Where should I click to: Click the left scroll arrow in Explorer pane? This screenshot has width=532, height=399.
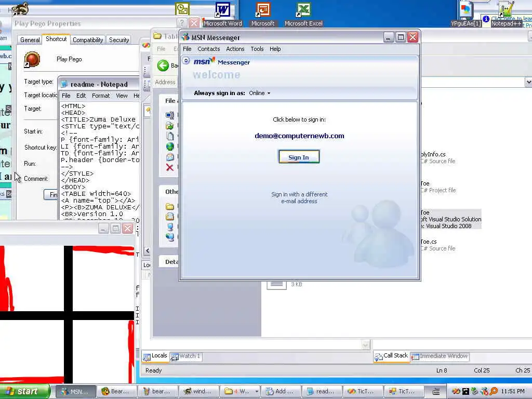pos(147,251)
